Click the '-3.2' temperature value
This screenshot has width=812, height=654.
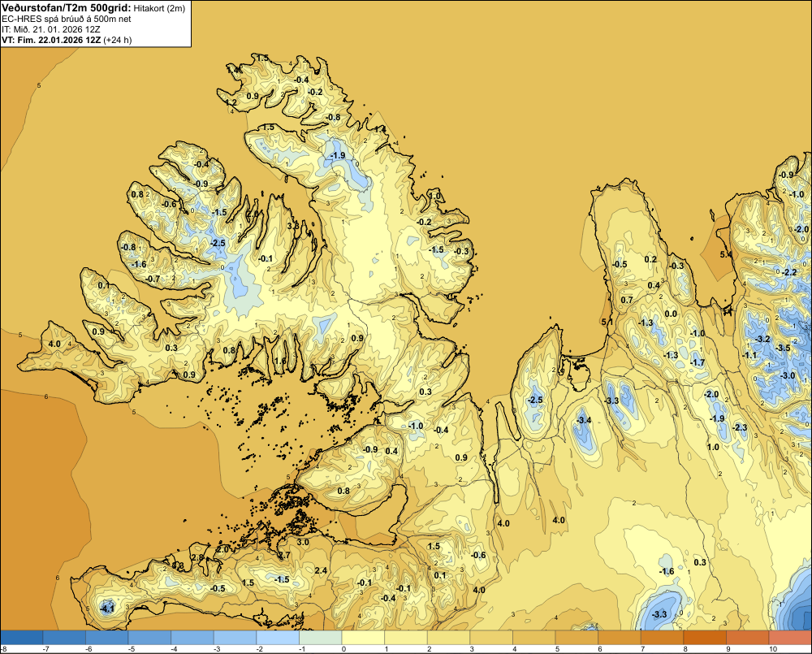point(763,339)
